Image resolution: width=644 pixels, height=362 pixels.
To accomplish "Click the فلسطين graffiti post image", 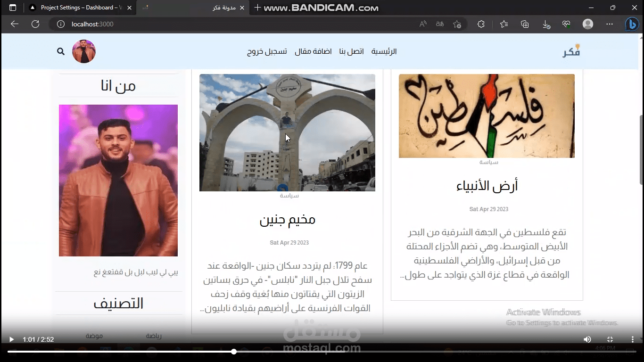I will [487, 116].
